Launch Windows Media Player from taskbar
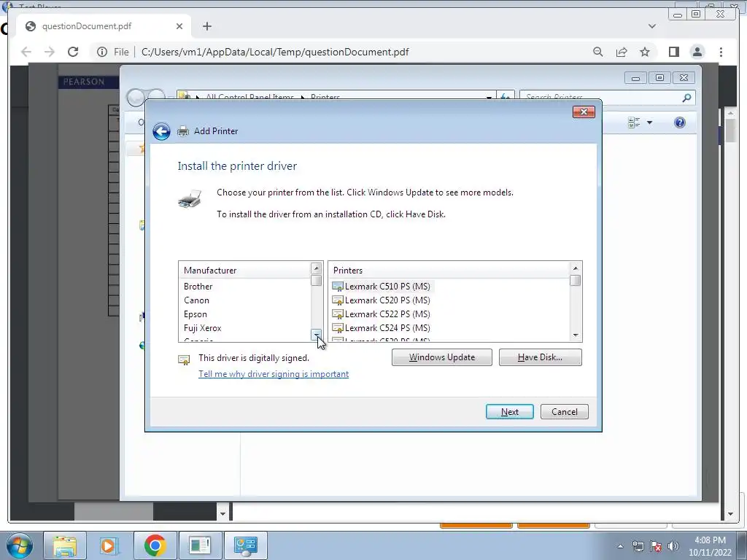This screenshot has width=747, height=560. click(x=109, y=545)
